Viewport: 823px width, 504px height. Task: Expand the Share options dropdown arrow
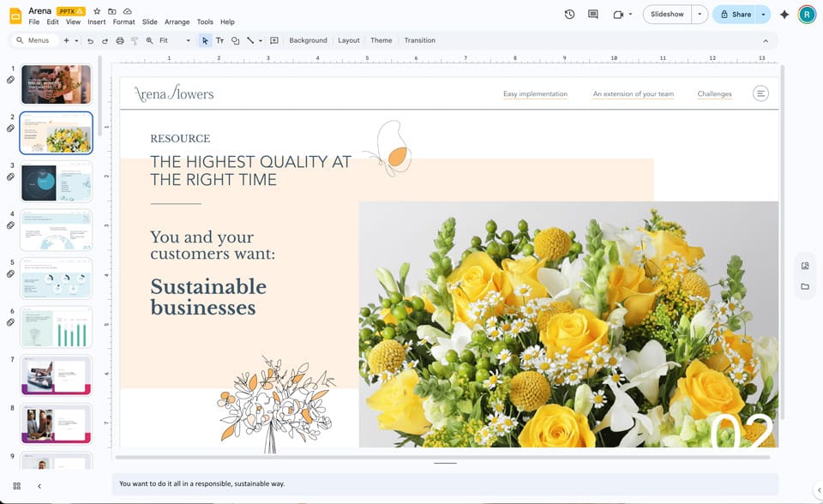[763, 15]
